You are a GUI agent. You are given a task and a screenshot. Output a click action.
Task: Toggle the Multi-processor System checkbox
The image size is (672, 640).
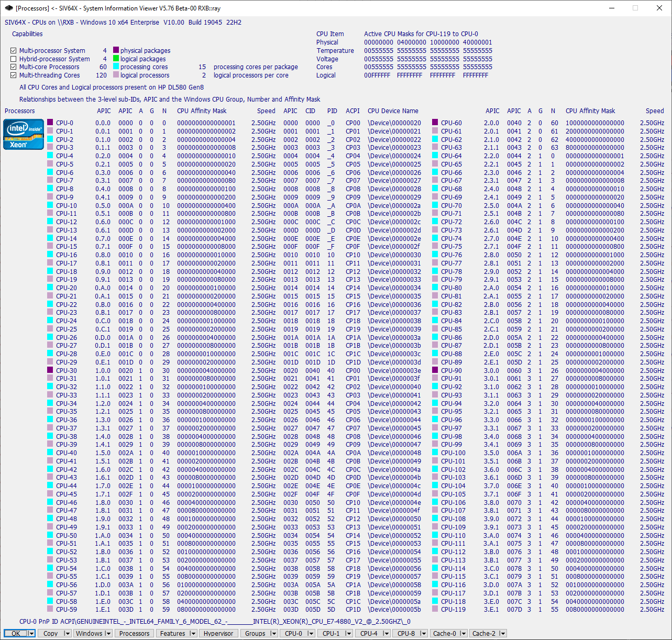point(14,51)
